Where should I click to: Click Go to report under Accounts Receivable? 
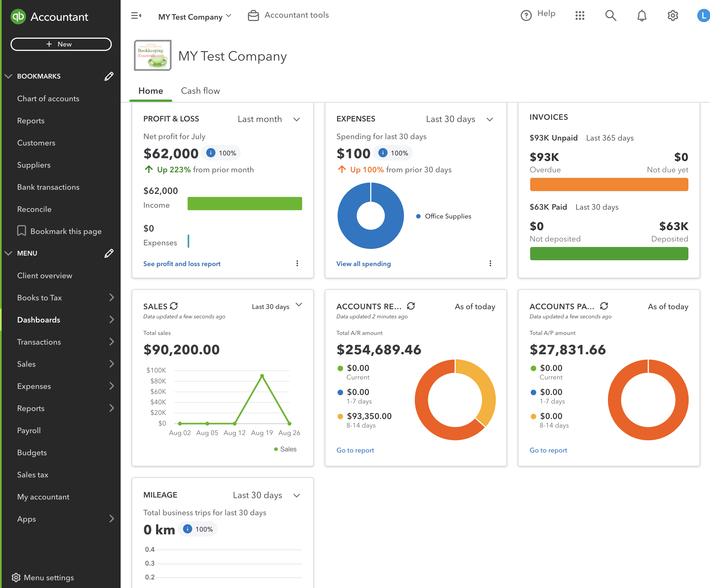pos(355,450)
